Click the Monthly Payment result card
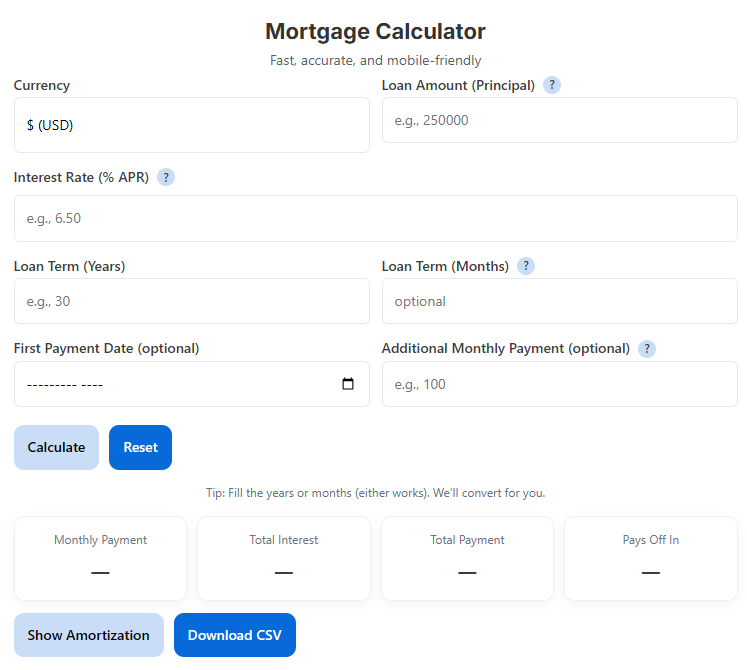Image resolution: width=747 pixels, height=670 pixels. (x=100, y=558)
